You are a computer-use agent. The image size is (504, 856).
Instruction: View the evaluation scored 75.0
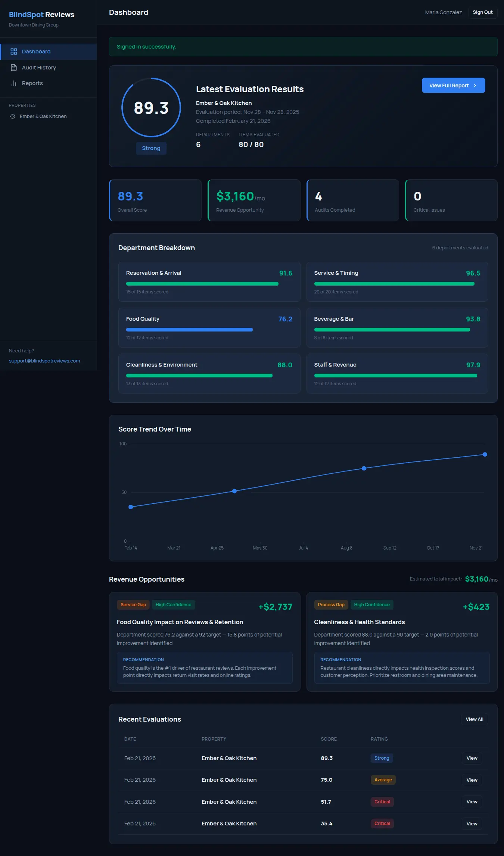tap(472, 780)
